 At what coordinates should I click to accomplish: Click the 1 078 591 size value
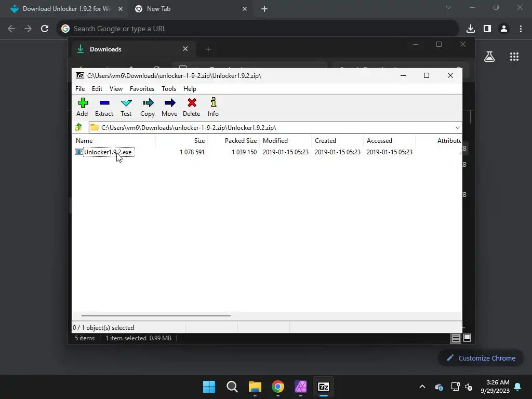pos(192,152)
